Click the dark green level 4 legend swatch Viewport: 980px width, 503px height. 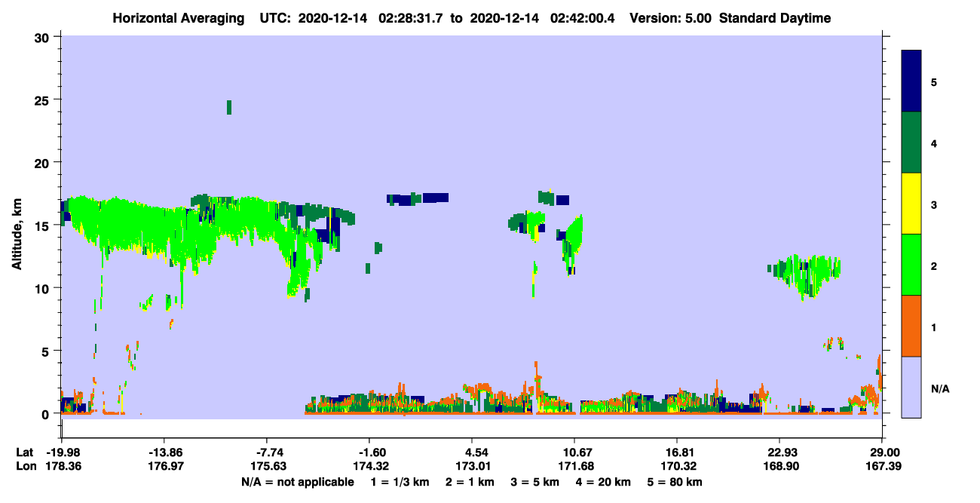point(911,143)
